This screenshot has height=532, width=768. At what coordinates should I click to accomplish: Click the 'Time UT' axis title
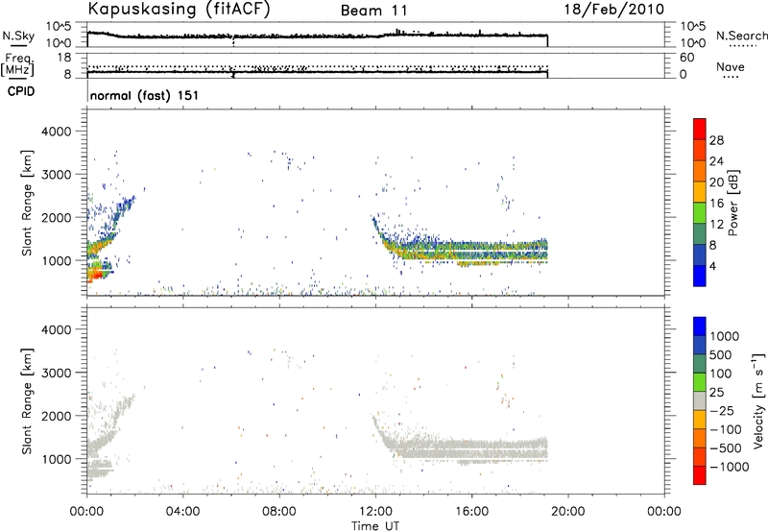tap(375, 526)
